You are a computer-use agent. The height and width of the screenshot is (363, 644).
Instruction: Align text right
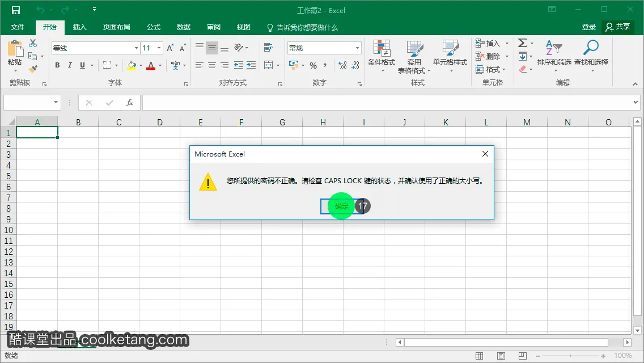click(224, 65)
